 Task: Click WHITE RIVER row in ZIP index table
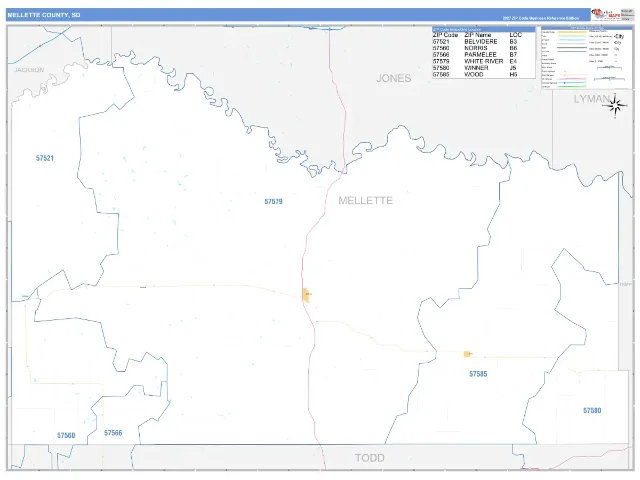[484, 61]
